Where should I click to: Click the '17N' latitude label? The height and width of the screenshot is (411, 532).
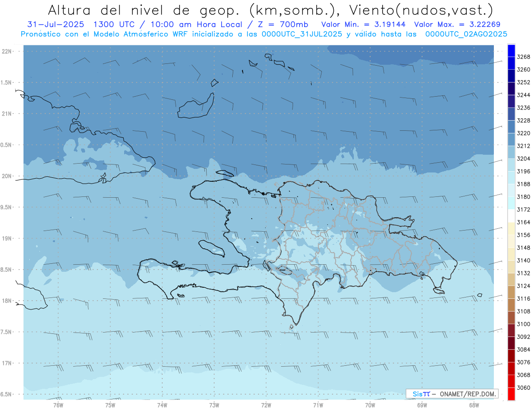(6, 363)
